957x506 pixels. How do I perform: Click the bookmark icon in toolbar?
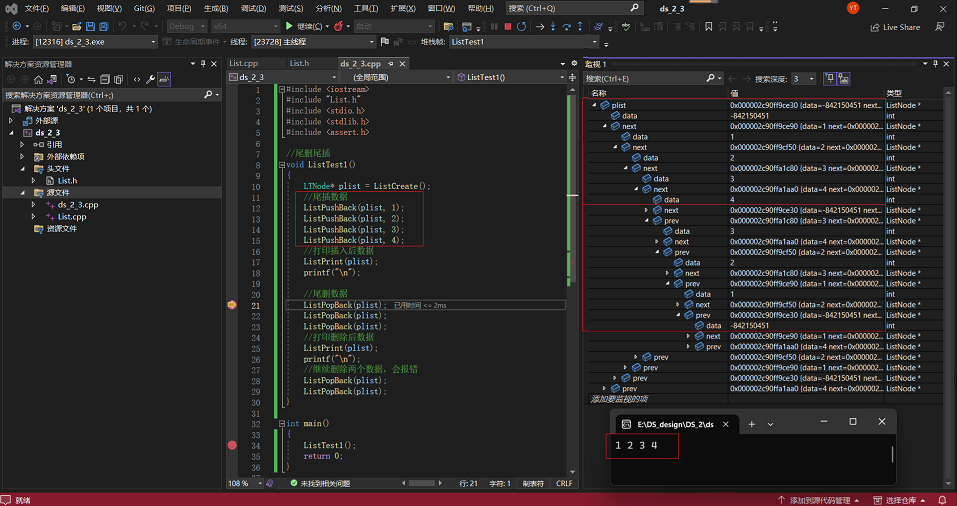click(x=709, y=27)
